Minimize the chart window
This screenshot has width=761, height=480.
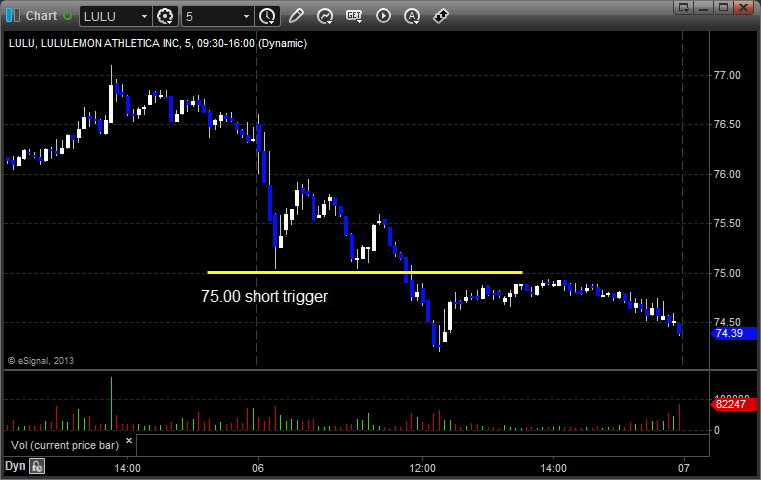point(703,7)
